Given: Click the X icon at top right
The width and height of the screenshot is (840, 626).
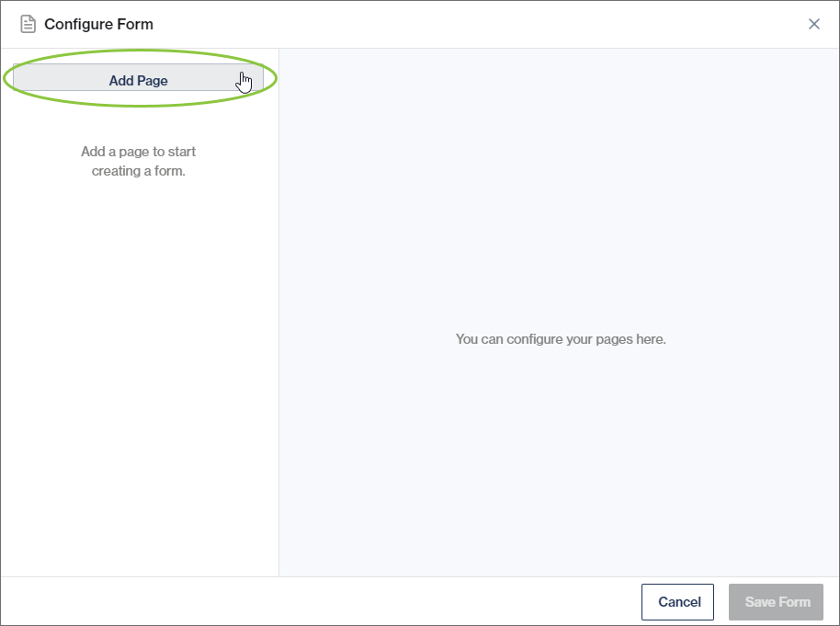Looking at the screenshot, I should (813, 24).
